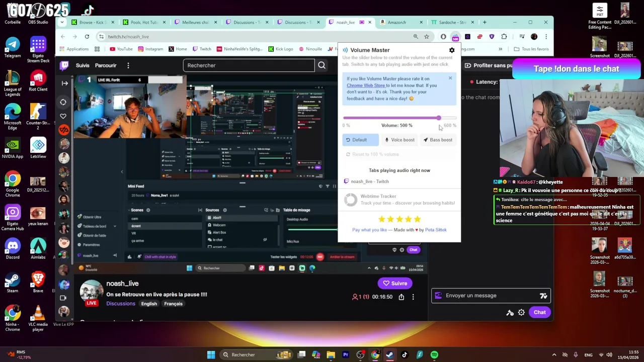Image resolution: width=644 pixels, height=362 pixels.
Task: Follow the channel with Suivre button
Action: pyautogui.click(x=395, y=284)
